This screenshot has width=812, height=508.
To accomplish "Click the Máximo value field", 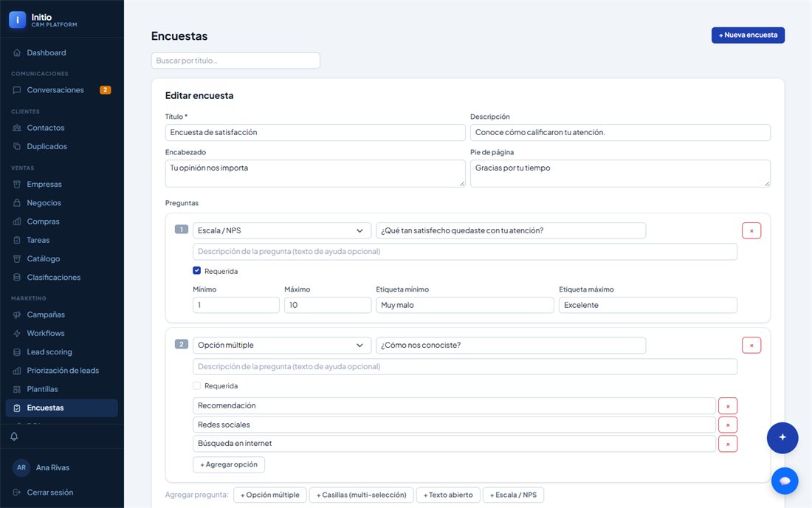I will click(x=327, y=305).
